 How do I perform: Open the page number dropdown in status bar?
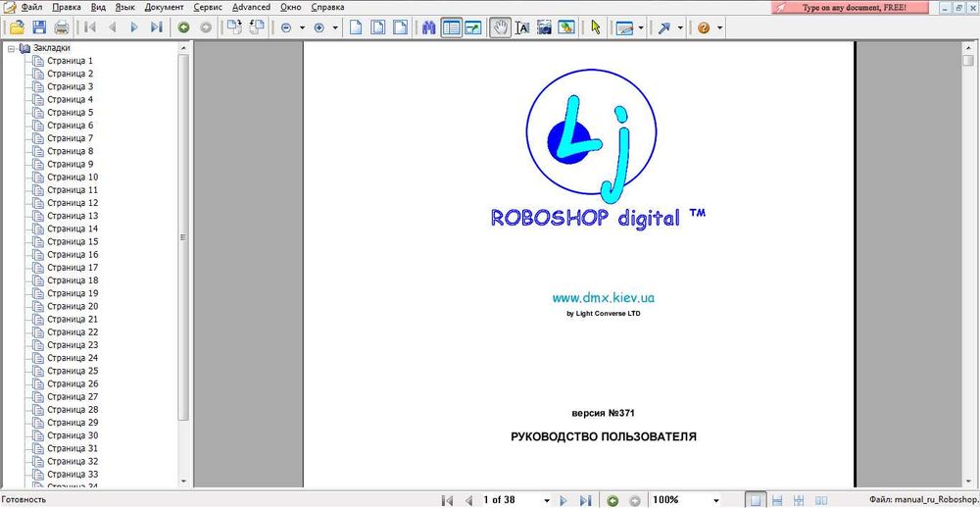(x=546, y=500)
